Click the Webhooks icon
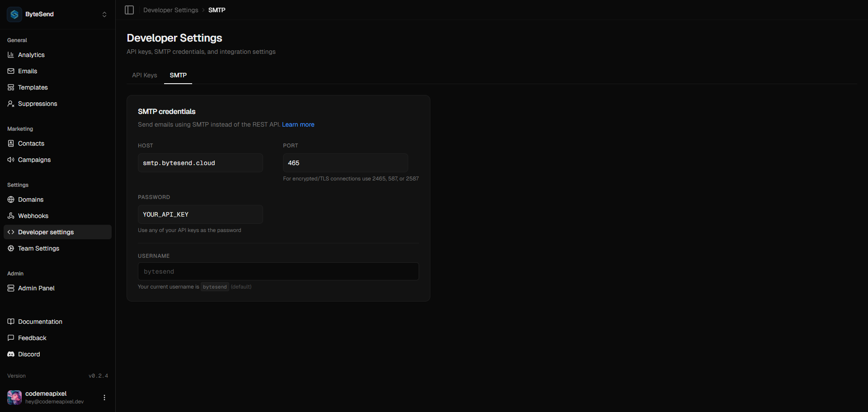Viewport: 868px width, 412px height. [x=11, y=216]
